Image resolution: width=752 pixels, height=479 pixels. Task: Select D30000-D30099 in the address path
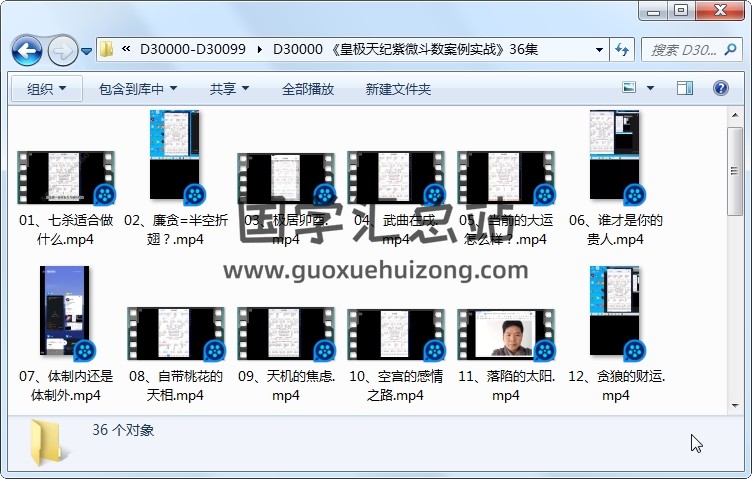[193, 49]
